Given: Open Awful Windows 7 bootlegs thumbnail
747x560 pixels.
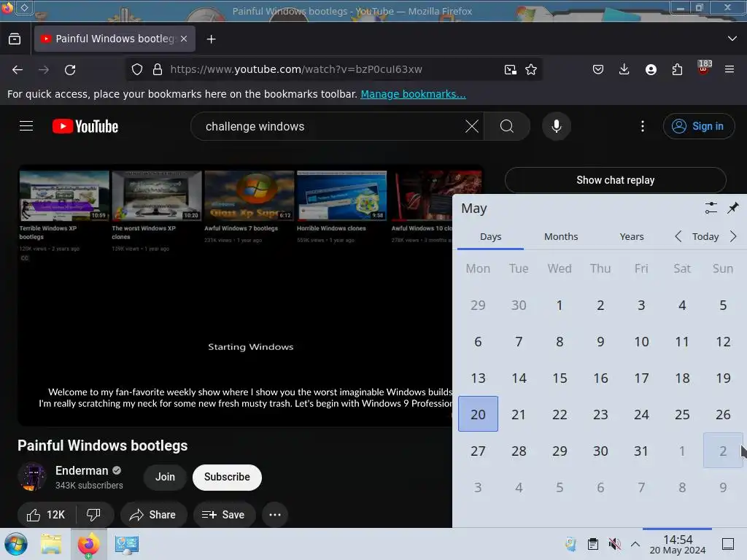Looking at the screenshot, I should [249, 195].
